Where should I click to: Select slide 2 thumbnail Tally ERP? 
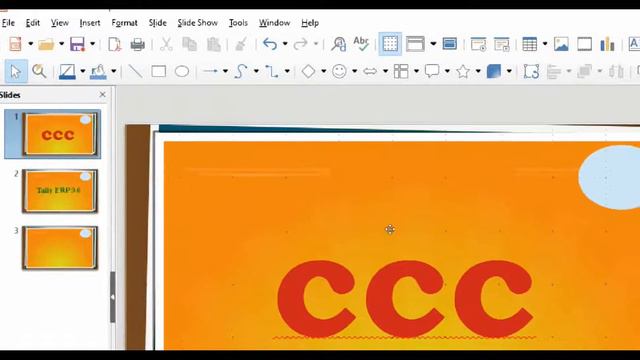point(60,191)
